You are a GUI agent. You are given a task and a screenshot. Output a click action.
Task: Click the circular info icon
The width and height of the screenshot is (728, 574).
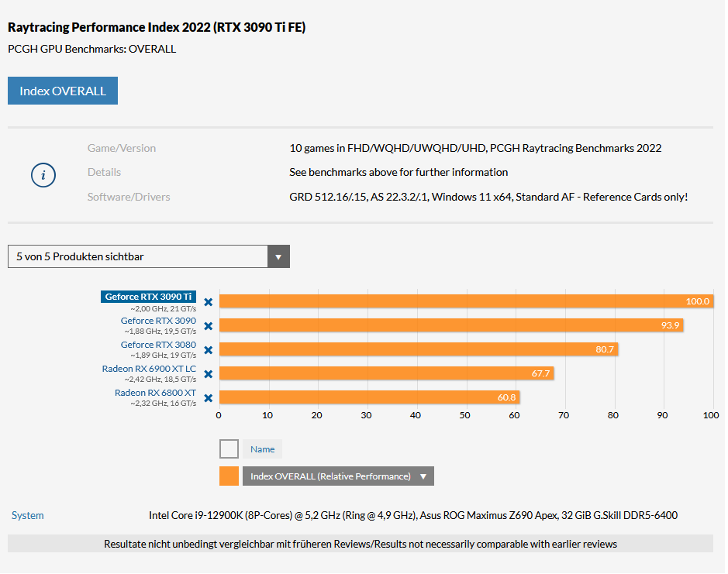point(43,176)
